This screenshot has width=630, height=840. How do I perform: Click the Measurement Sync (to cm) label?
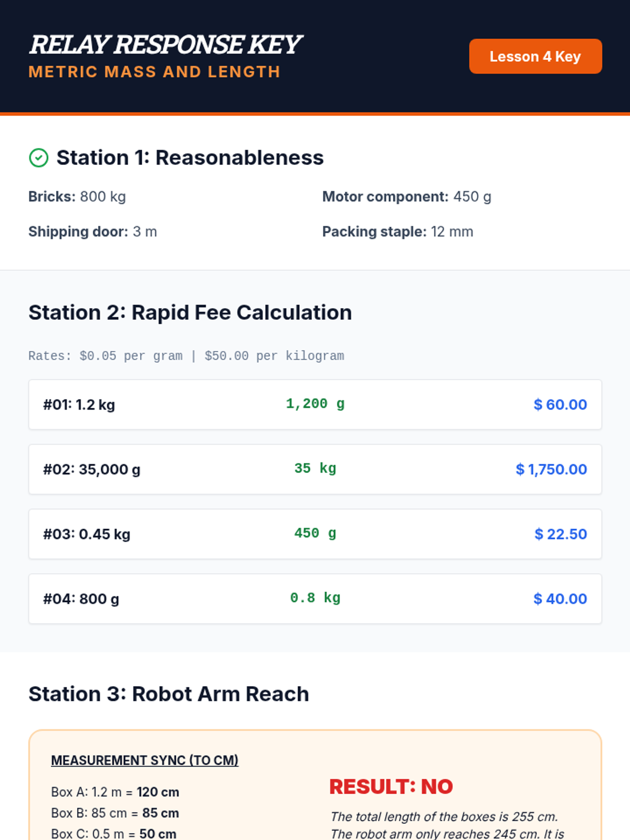click(144, 760)
